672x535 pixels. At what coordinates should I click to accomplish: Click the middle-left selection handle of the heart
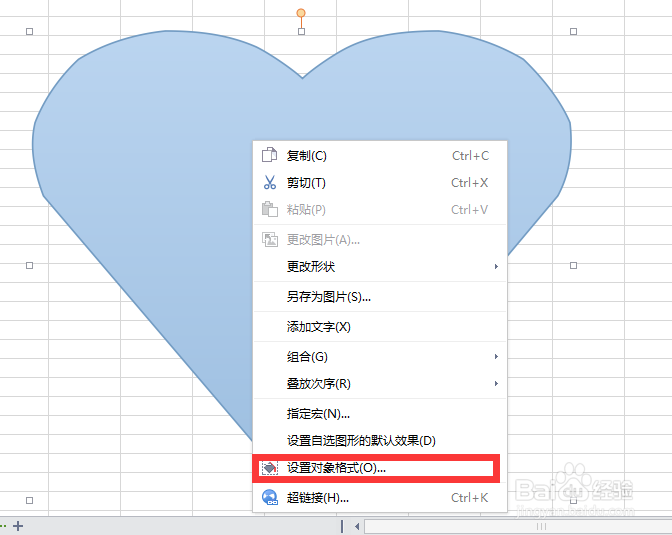coord(30,265)
